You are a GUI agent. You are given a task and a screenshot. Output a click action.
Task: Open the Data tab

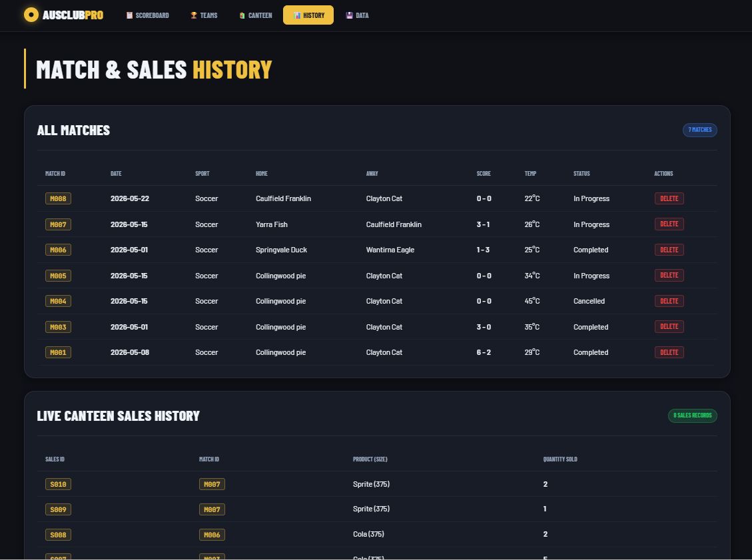pos(357,15)
